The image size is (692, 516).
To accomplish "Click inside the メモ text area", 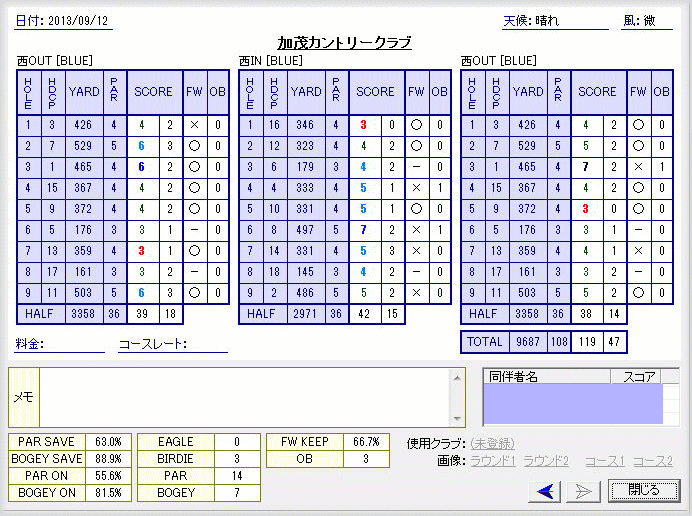I will (244, 397).
